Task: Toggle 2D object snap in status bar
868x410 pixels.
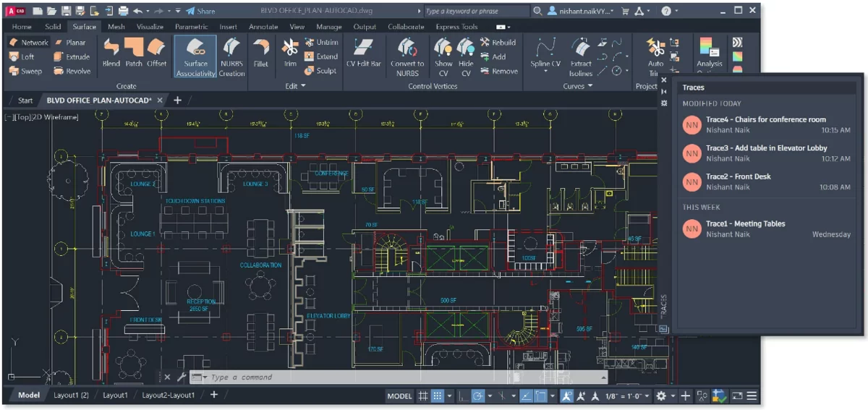Action: 542,396
